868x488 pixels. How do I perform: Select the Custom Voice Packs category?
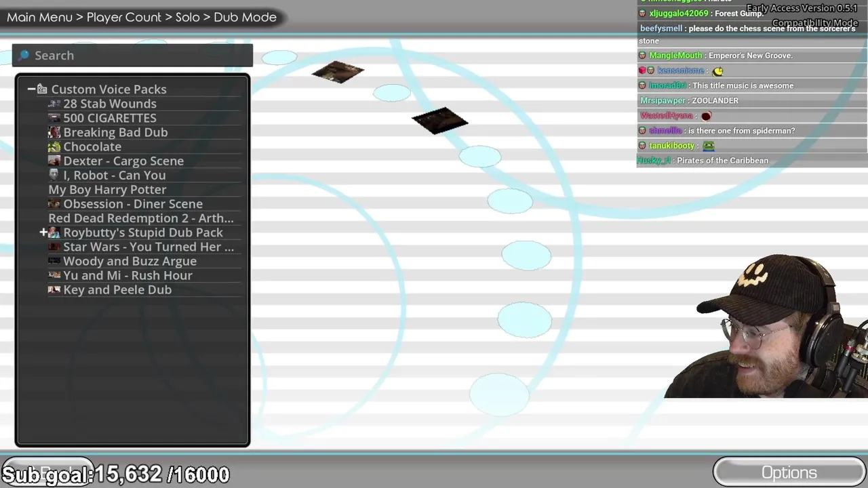[x=108, y=89]
